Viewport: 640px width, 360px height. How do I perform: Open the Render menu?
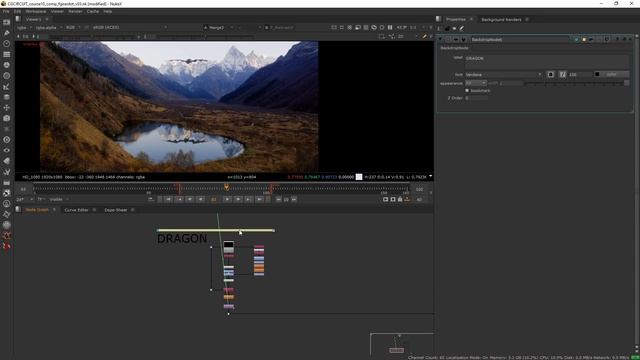(75, 11)
